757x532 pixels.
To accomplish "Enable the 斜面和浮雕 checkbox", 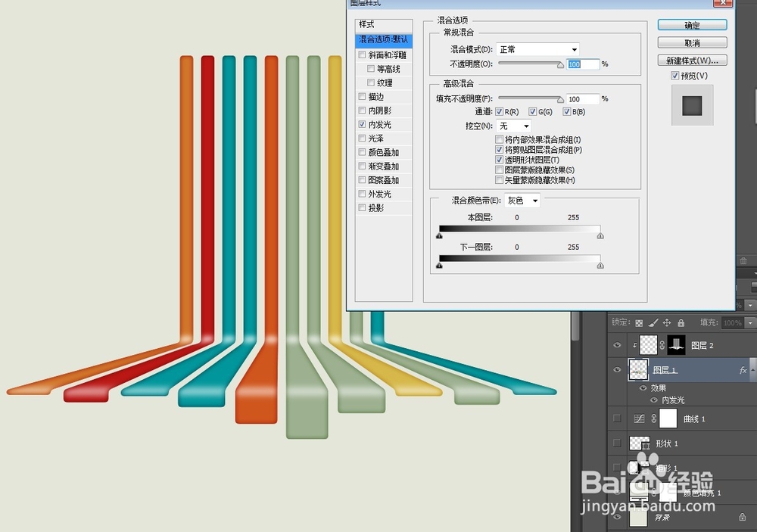I will click(362, 55).
